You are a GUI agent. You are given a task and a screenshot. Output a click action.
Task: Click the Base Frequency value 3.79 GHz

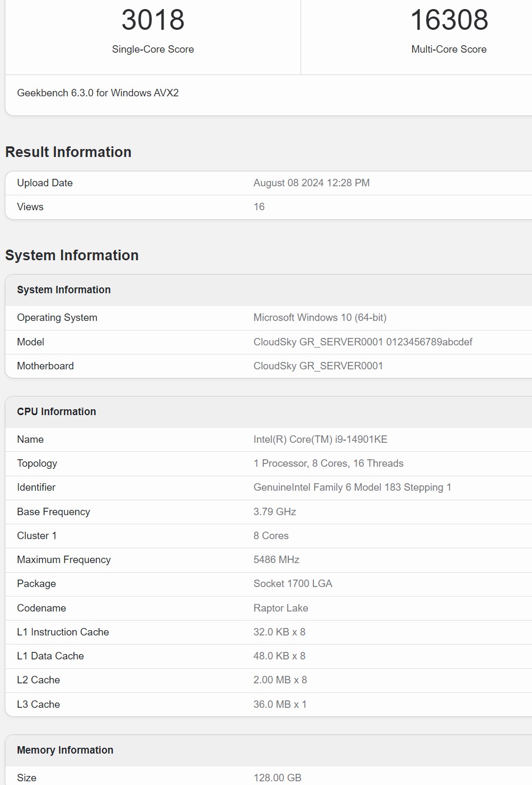coord(275,512)
